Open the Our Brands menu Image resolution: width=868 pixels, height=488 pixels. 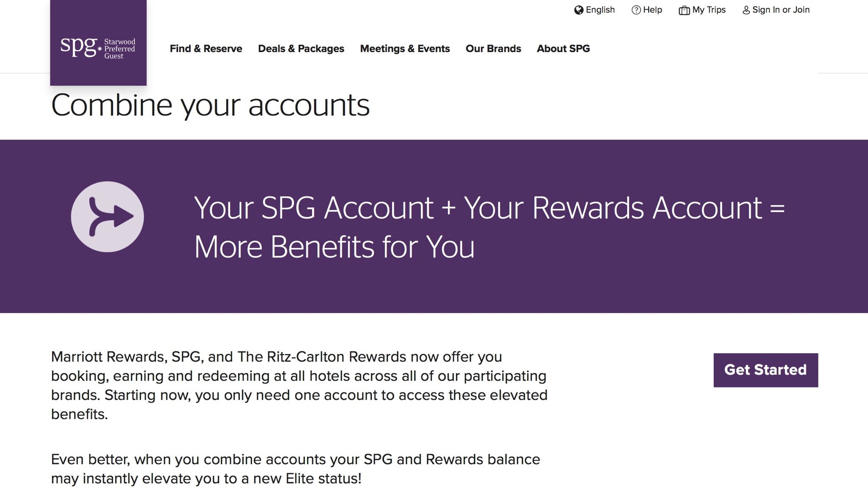(x=493, y=49)
